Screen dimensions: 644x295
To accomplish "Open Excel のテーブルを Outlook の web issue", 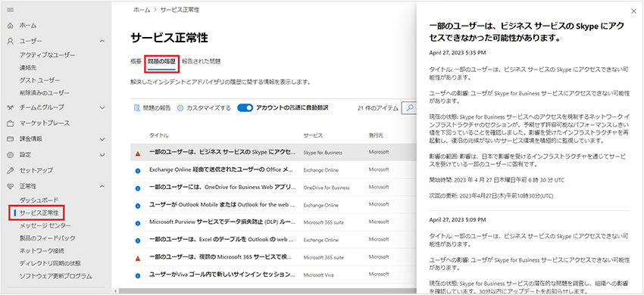I will pos(222,239).
